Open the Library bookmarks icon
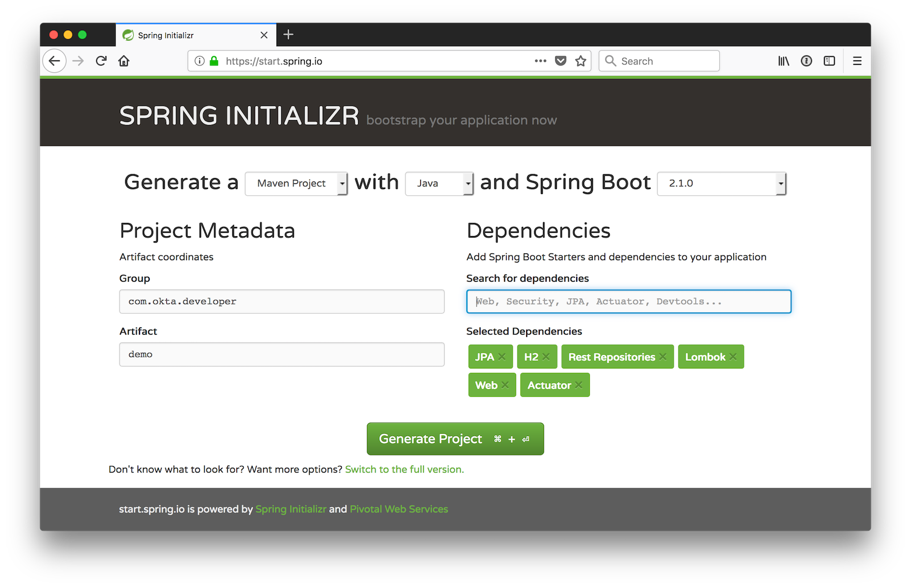Viewport: 911px width, 588px height. pyautogui.click(x=783, y=61)
